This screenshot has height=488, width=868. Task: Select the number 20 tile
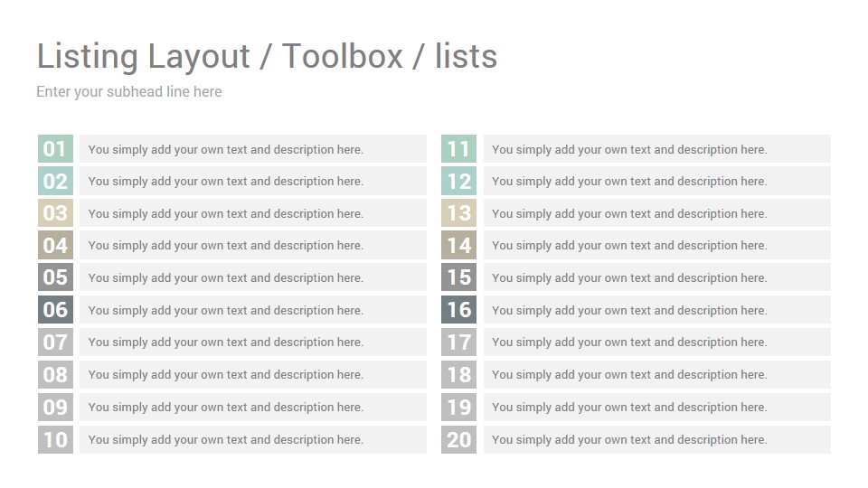(x=459, y=440)
